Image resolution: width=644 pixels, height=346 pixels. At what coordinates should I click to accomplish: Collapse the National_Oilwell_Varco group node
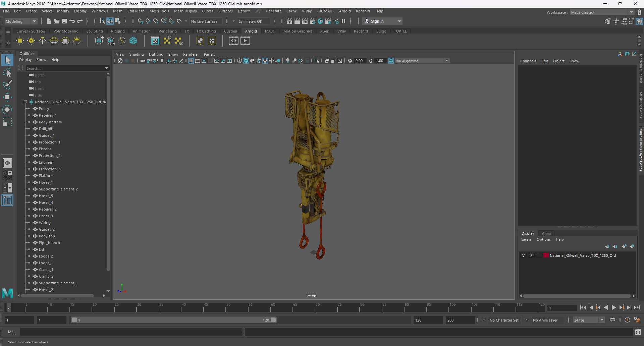[x=25, y=102]
